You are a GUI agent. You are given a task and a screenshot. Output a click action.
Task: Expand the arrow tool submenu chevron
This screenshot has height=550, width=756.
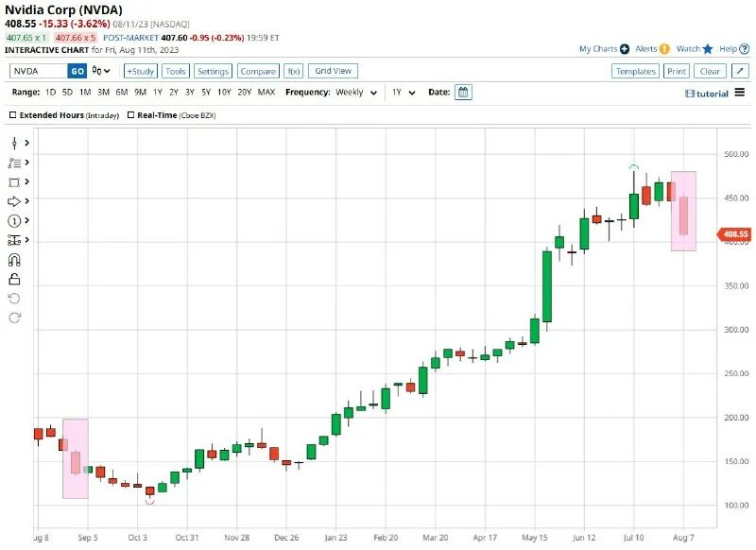27,201
